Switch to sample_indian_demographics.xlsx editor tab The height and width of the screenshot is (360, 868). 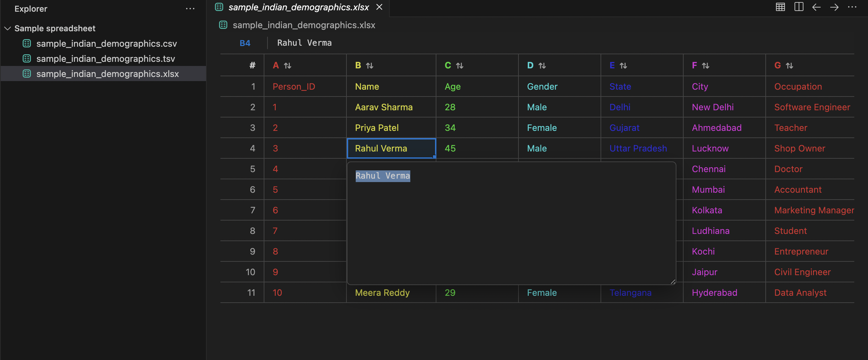(x=298, y=7)
